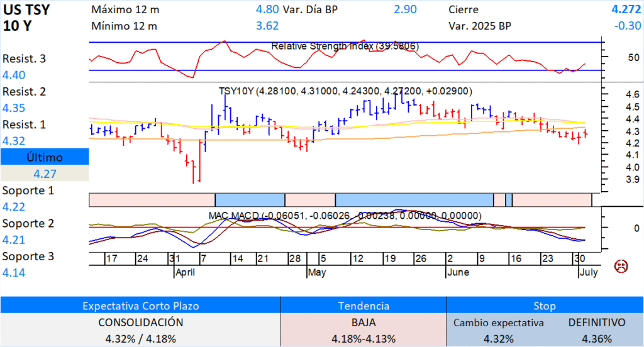
Task: Click the price axis label 3.9
Action: point(633,179)
